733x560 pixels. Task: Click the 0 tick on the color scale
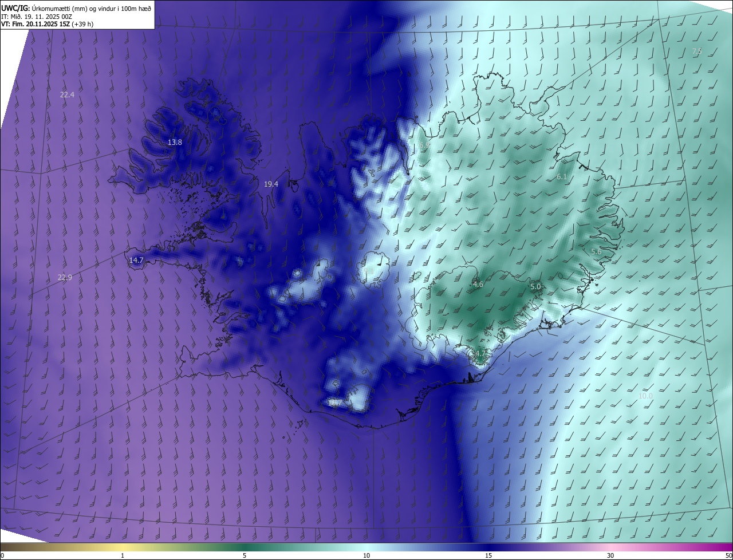2,555
